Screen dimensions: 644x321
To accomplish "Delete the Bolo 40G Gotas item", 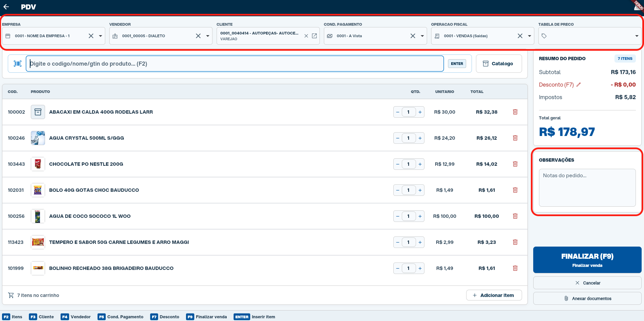I will click(515, 190).
